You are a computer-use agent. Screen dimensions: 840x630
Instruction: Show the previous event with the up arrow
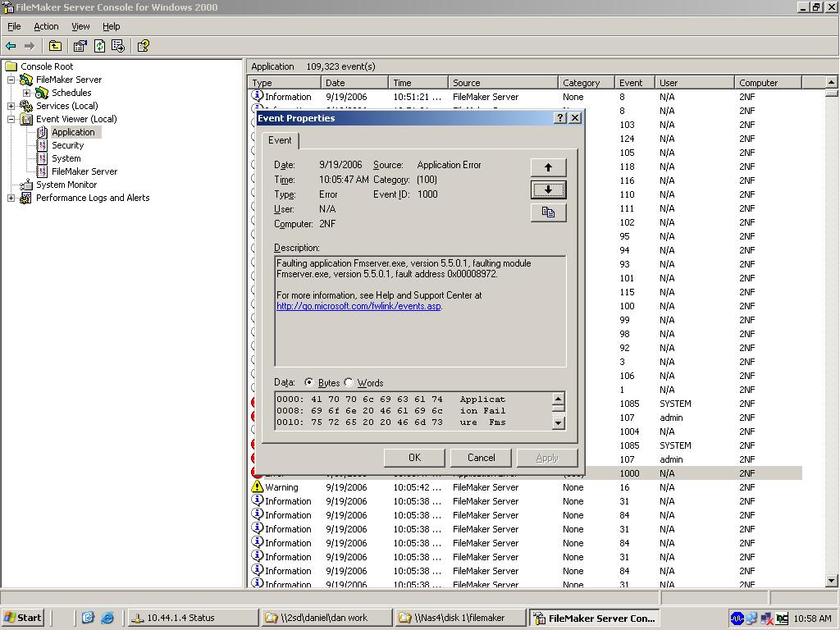[548, 167]
